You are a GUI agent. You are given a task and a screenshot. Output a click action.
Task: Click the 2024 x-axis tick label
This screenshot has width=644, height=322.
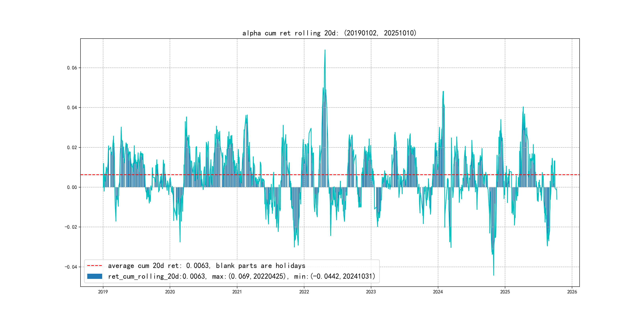(x=438, y=292)
